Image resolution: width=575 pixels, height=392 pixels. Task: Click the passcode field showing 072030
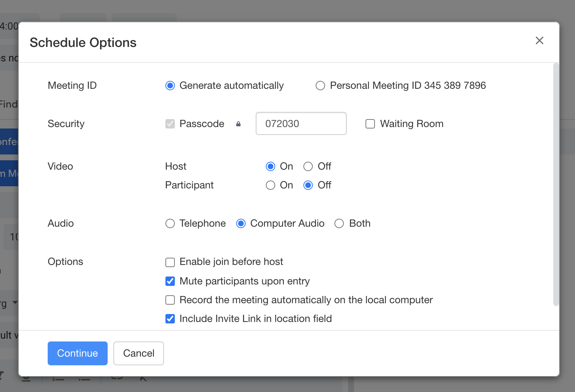click(301, 123)
